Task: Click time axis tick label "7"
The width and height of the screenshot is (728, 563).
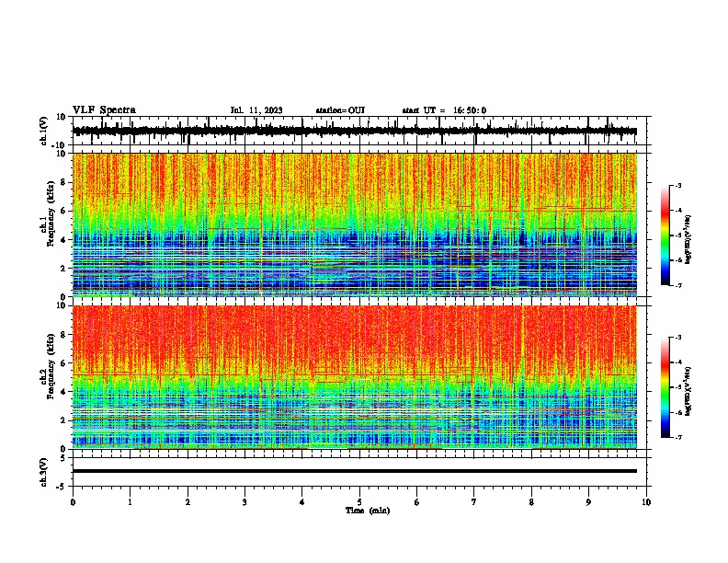Action: click(474, 502)
